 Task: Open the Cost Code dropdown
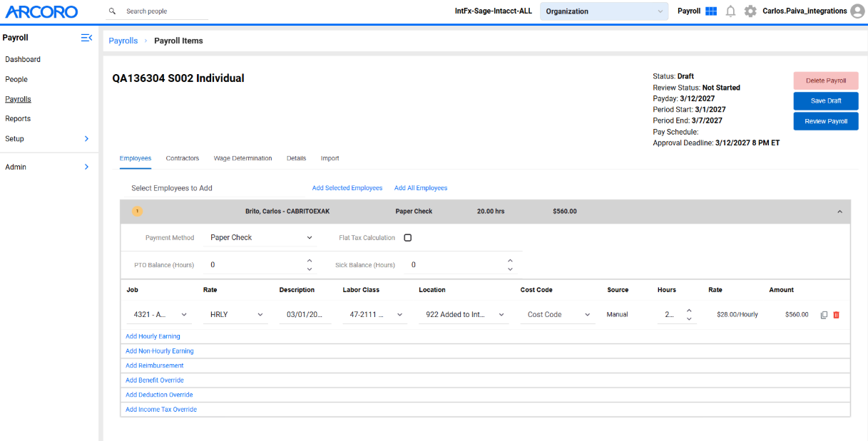(x=558, y=314)
